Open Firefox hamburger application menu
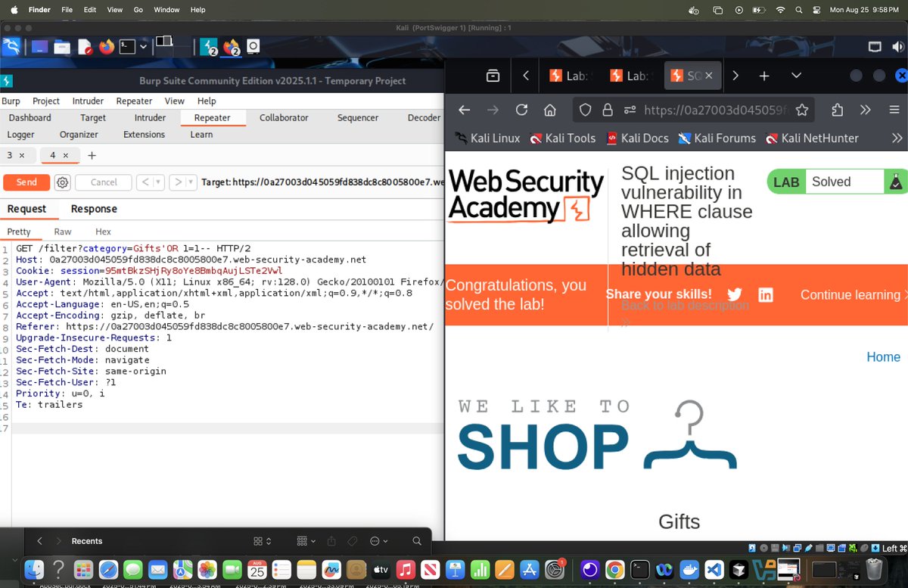The height and width of the screenshot is (588, 908). (x=894, y=110)
